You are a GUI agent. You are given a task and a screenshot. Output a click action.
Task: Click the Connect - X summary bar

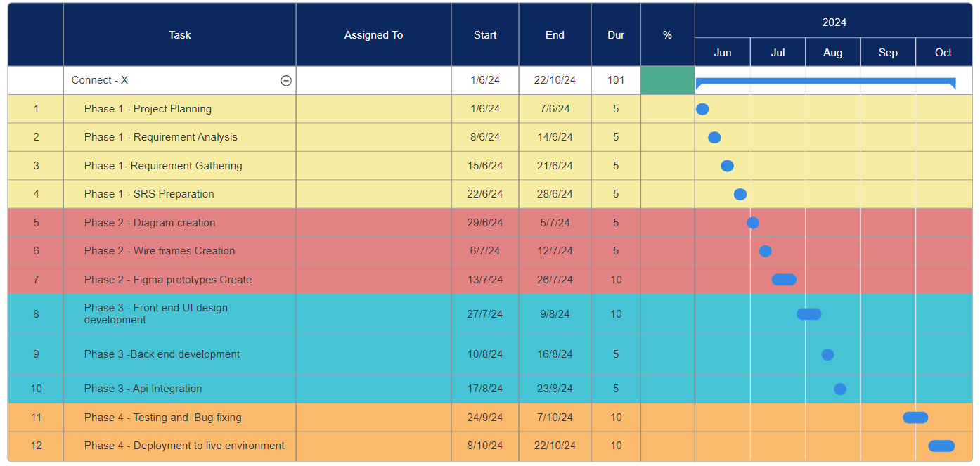click(x=825, y=82)
